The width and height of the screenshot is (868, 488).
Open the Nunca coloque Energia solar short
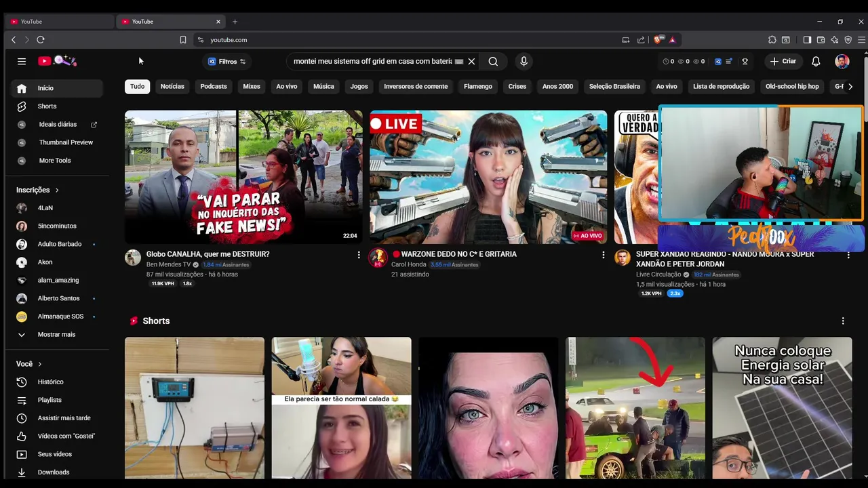point(782,408)
